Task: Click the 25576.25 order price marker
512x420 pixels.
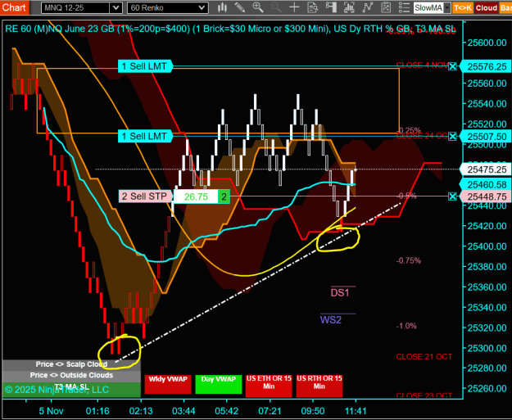Action: (487, 66)
